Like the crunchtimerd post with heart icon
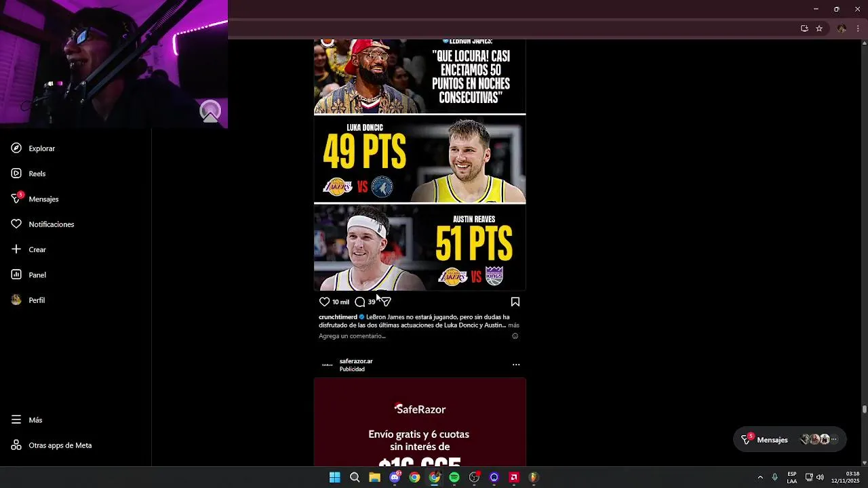The image size is (868, 488). point(324,302)
